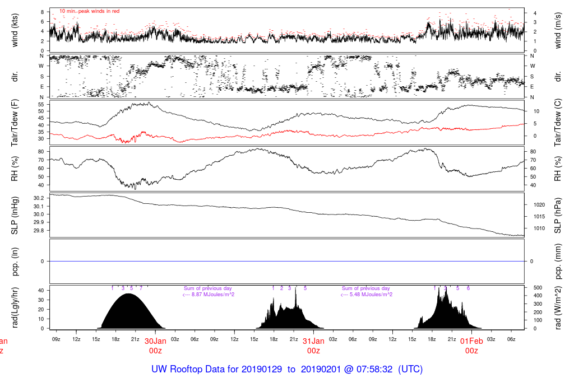Select the 'wind (kts)' axis label

(x=15, y=30)
